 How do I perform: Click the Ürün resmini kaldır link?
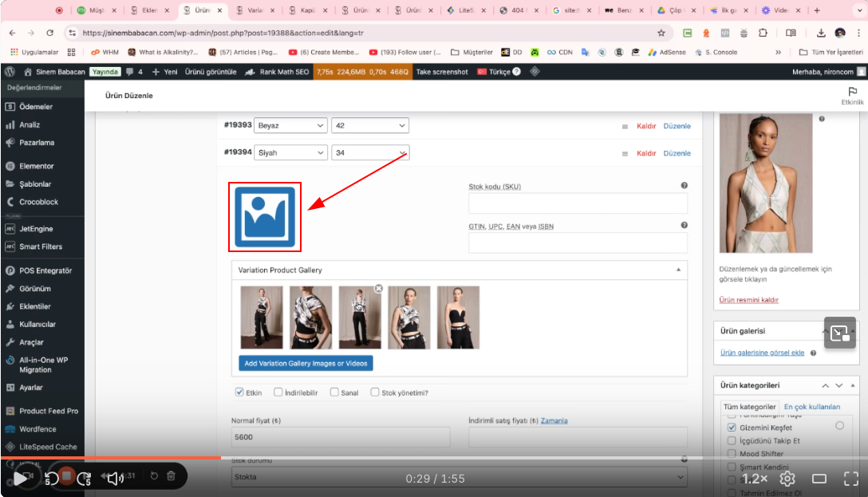(748, 300)
